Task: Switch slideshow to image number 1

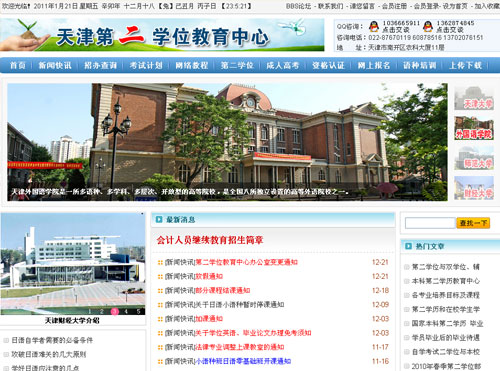Action: (89, 311)
